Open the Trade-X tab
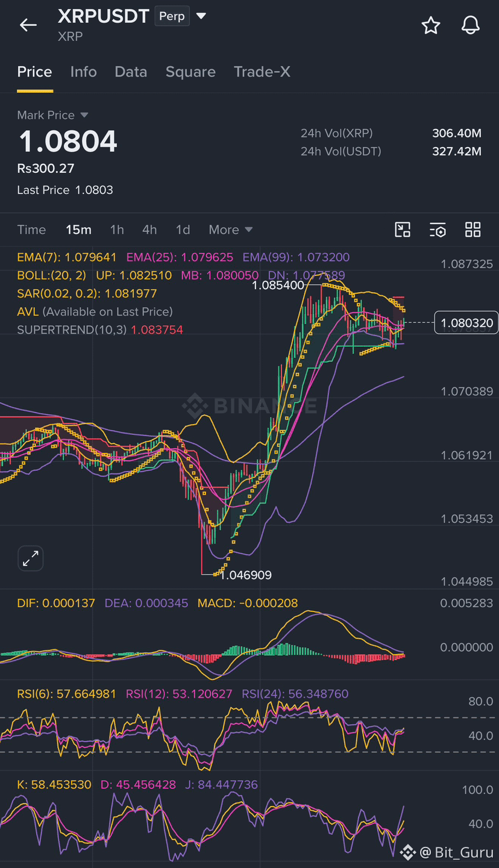Screen dimensions: 499x868 pos(262,72)
